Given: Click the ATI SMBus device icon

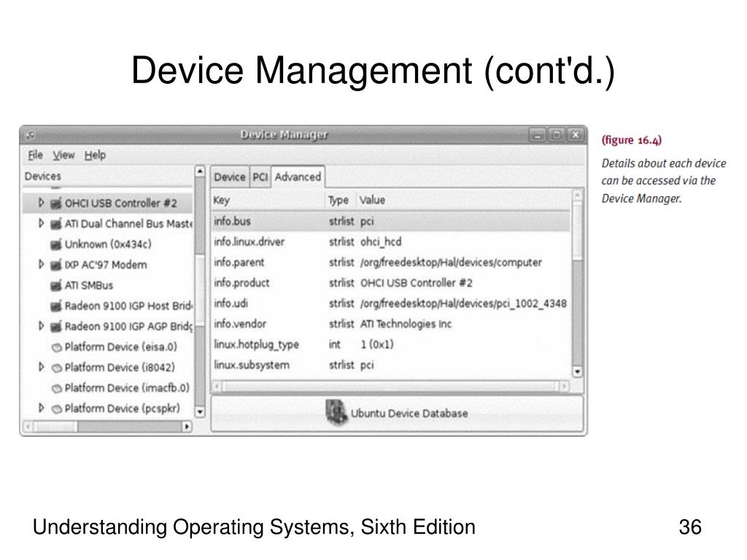Looking at the screenshot, I should 56,285.
